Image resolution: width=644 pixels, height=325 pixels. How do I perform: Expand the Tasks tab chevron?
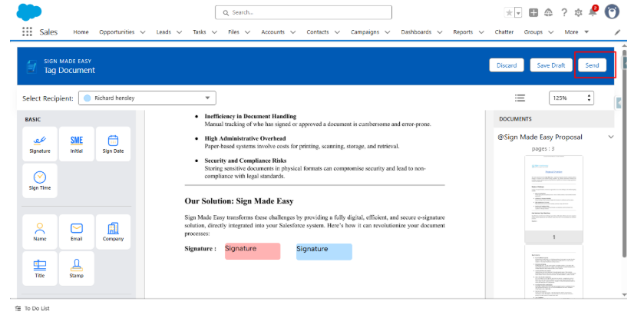click(214, 32)
